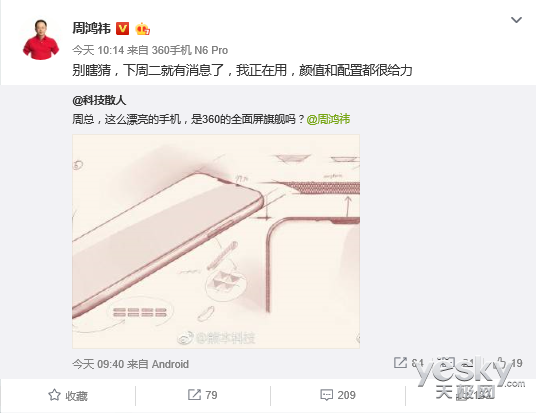Click the repost share icon beside 79
The width and height of the screenshot is (536, 413).
pos(194,395)
